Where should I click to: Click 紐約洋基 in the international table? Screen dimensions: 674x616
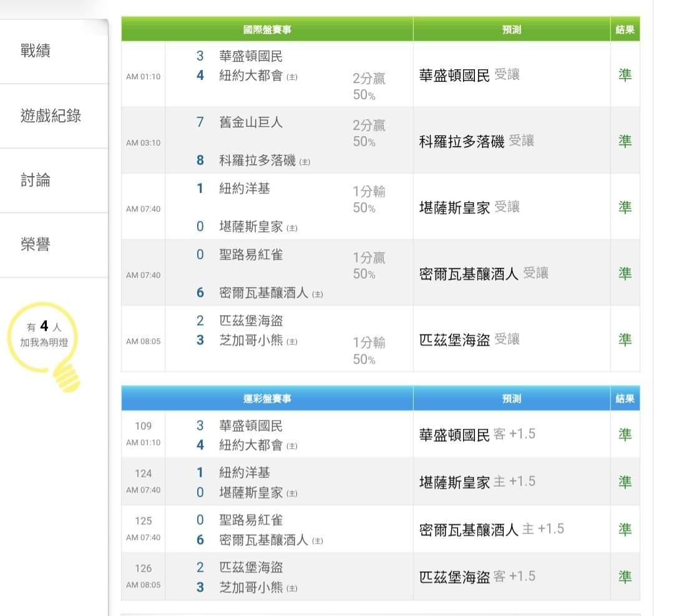click(x=245, y=188)
